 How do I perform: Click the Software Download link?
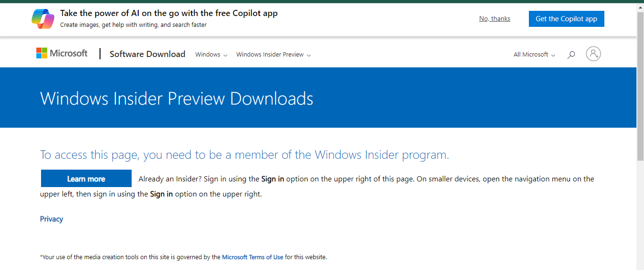coord(148,54)
